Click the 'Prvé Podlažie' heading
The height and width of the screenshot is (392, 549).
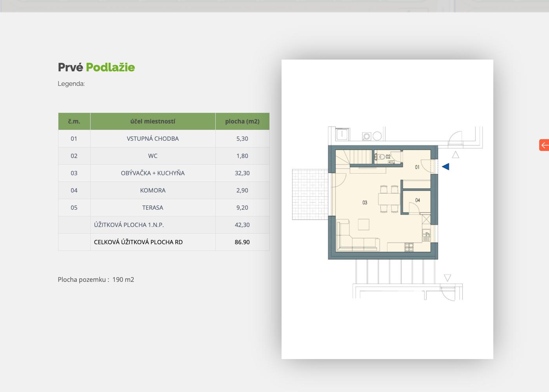click(x=96, y=67)
